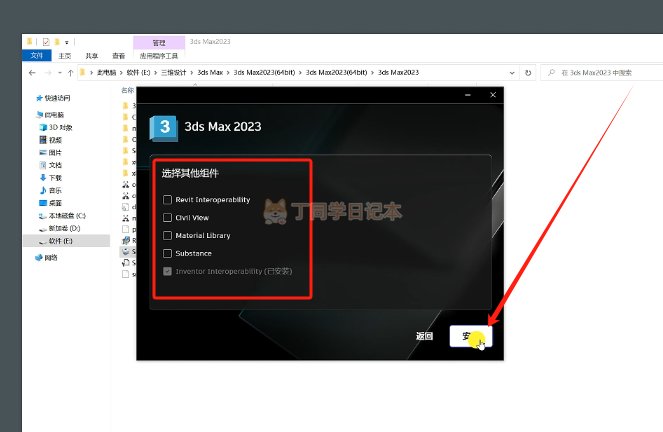Click the quick access toolbar folder icon

click(x=57, y=42)
